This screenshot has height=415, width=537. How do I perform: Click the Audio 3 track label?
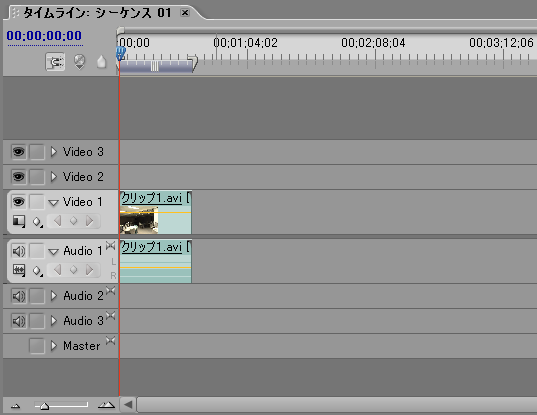coord(84,321)
